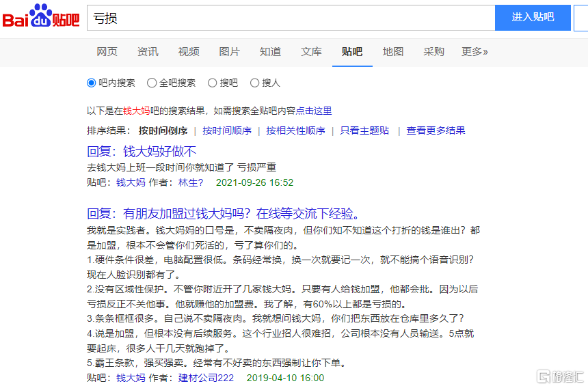Select the 贴吧 tab
588x388 pixels.
click(x=352, y=52)
